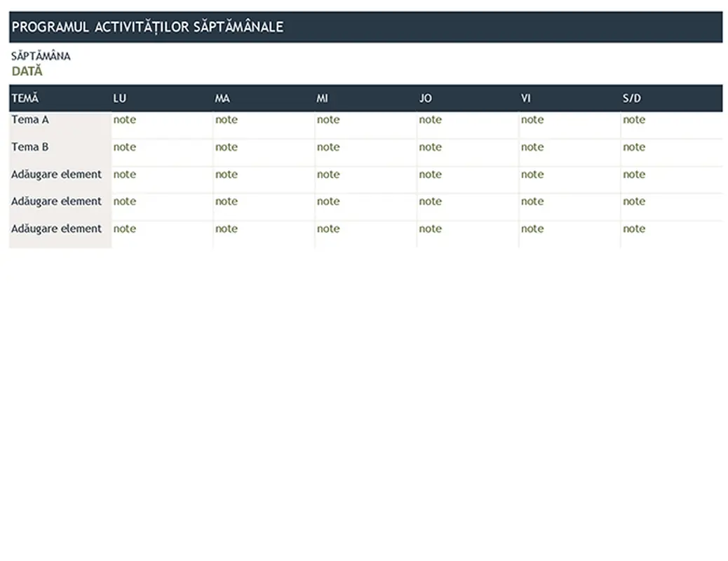Screen dimensions: 728x561
Task: Select Tema B note under MI
Action: click(x=328, y=147)
